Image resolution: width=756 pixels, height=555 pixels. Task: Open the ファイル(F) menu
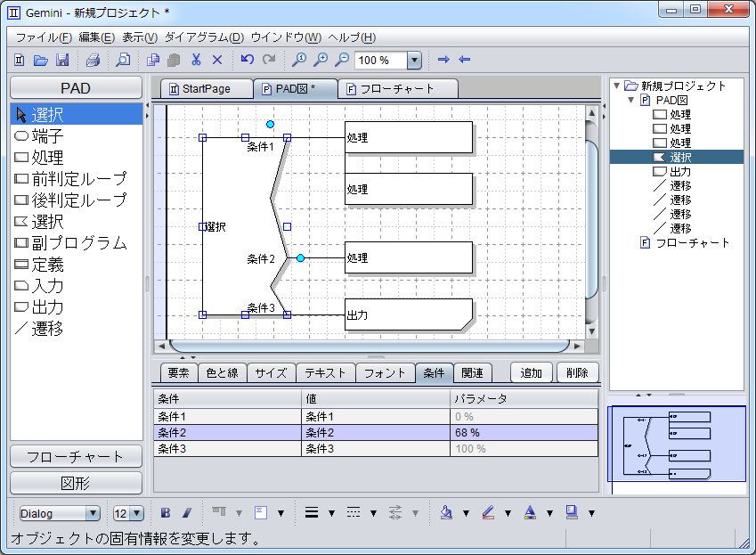click(x=44, y=37)
